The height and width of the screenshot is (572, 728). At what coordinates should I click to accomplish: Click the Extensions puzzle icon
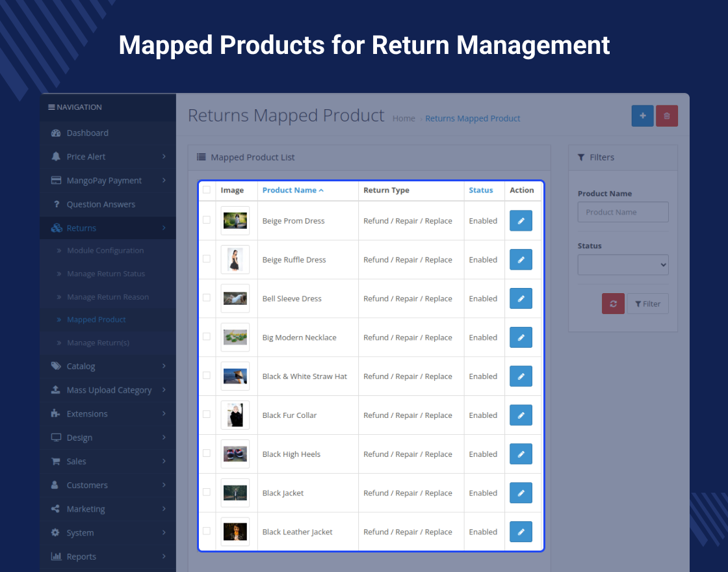coord(55,413)
